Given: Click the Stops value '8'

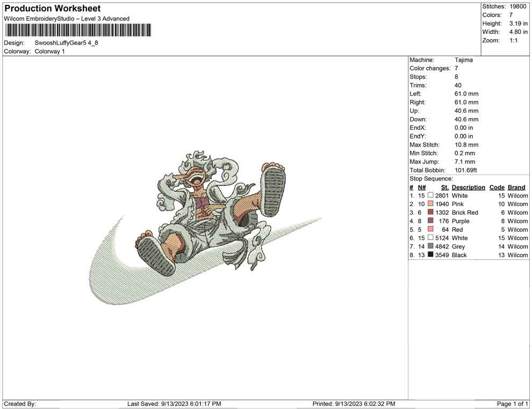Looking at the screenshot, I should [456, 77].
